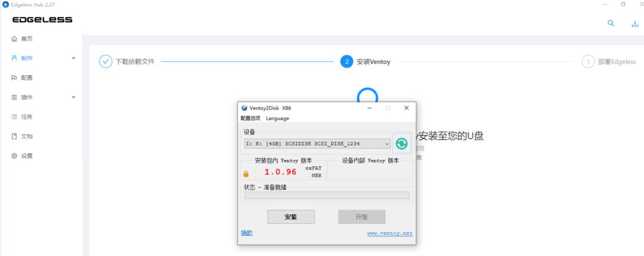644x256 pixels.
Task: Click the flag icon beside 配置
Action: point(14,78)
